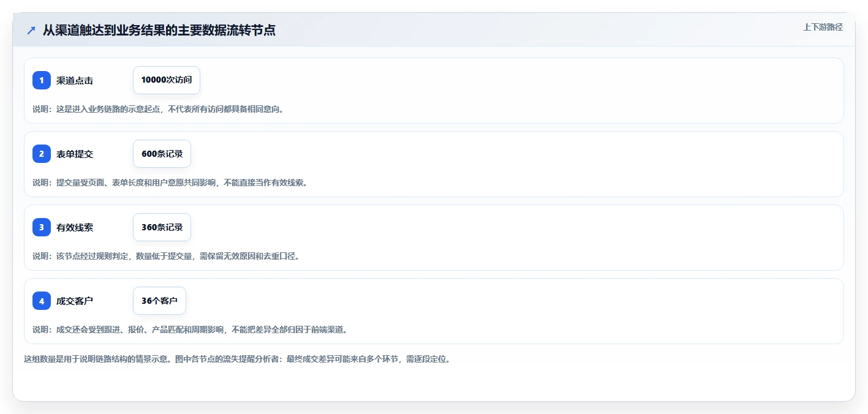Click the step 1 number badge

point(42,80)
